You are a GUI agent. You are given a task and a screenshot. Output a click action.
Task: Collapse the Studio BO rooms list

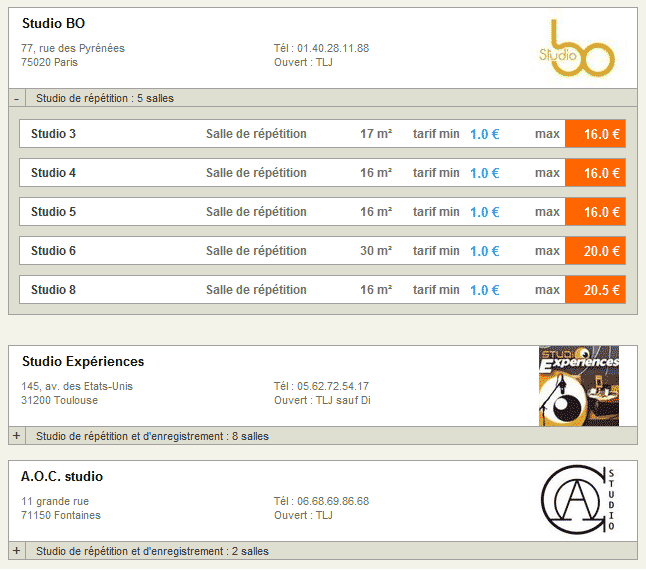(x=17, y=98)
